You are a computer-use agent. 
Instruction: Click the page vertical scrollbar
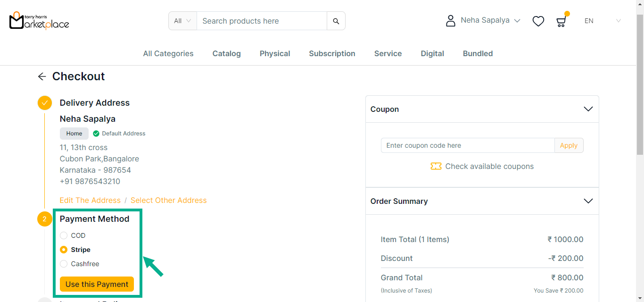click(x=640, y=85)
